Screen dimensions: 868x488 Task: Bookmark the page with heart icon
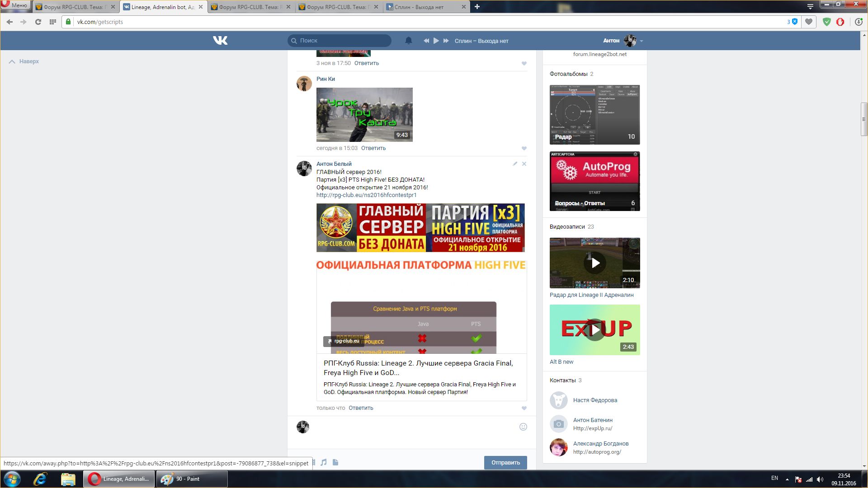pyautogui.click(x=809, y=22)
